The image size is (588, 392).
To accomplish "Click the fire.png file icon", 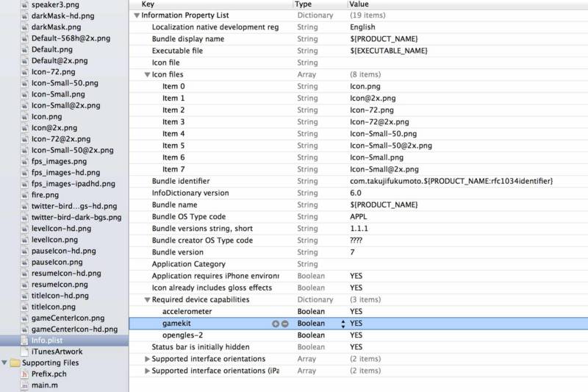I will tap(24, 195).
